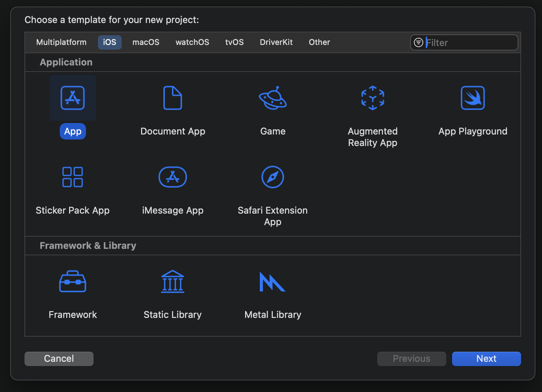The height and width of the screenshot is (392, 542).
Task: Select the App Playground Swift icon
Action: click(x=473, y=98)
